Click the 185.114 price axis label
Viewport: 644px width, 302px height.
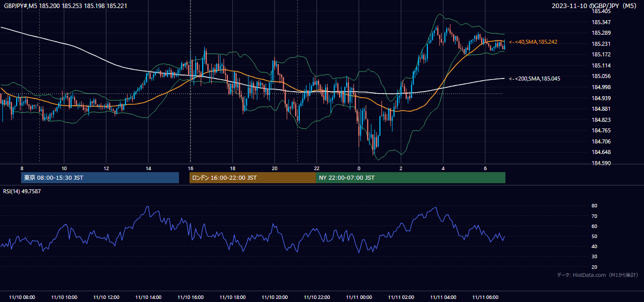point(601,65)
